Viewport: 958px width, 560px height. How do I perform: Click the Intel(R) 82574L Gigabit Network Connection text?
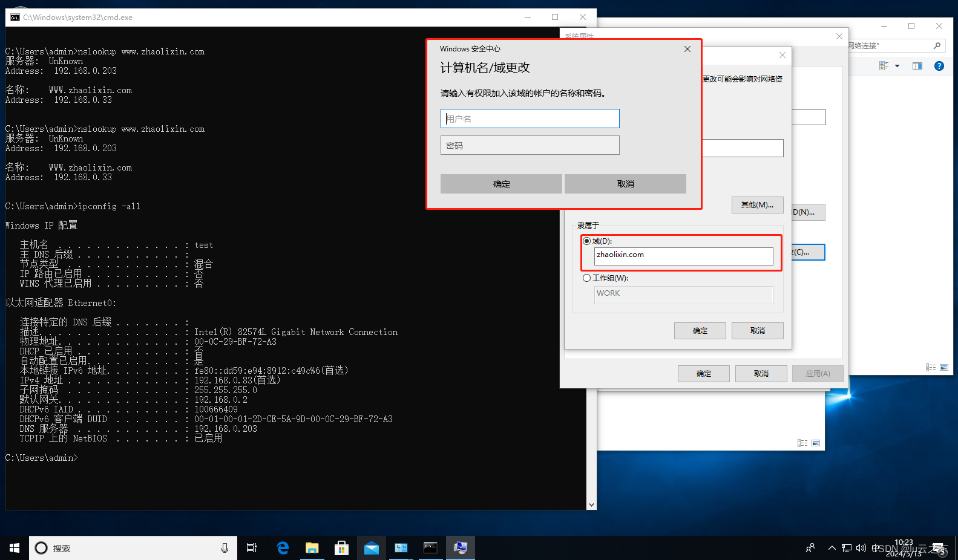pyautogui.click(x=296, y=332)
